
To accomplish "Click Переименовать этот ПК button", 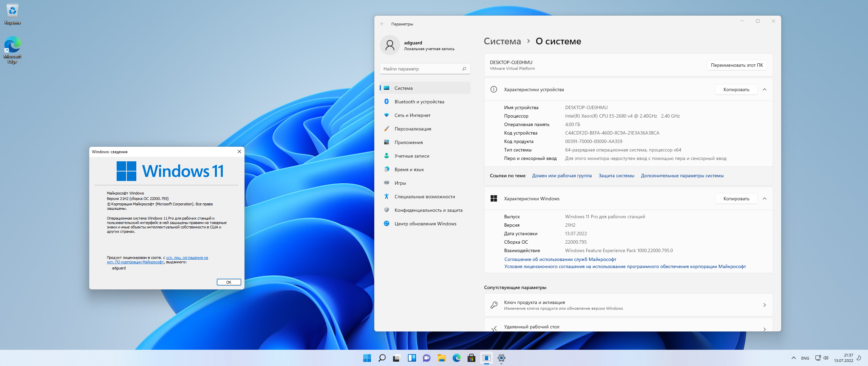I will (x=737, y=65).
